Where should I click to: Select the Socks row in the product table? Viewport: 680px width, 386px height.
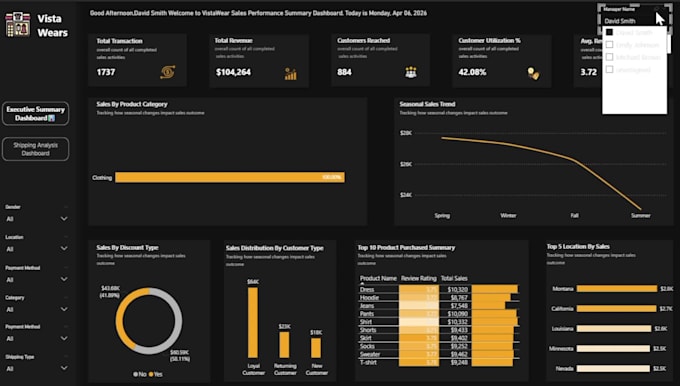[x=439, y=346]
